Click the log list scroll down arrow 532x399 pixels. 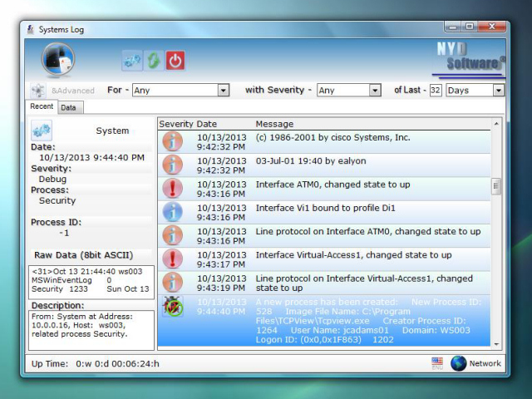496,344
